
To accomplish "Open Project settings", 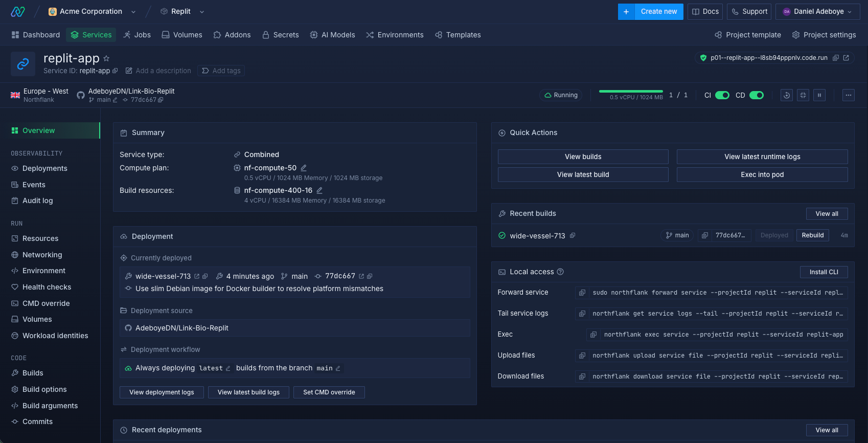I will click(x=824, y=35).
